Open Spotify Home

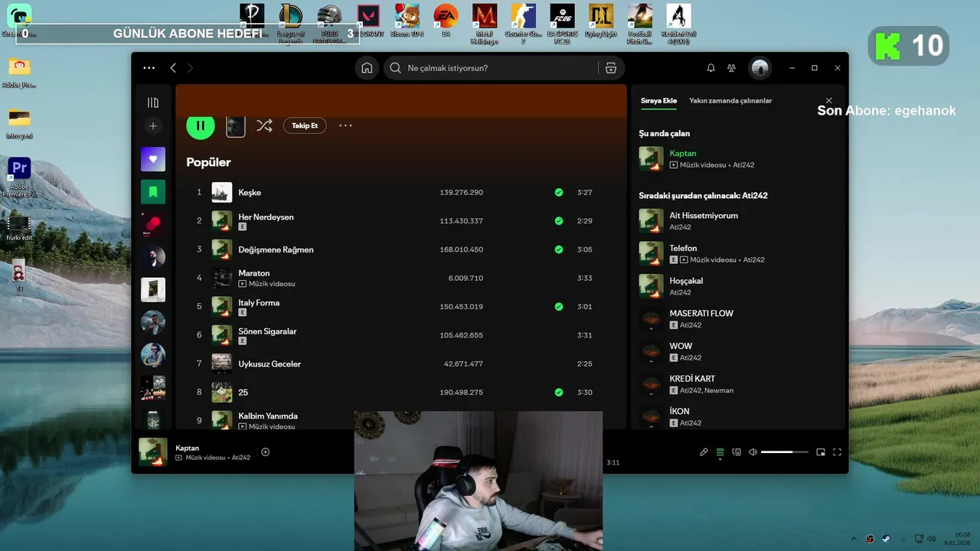367,68
